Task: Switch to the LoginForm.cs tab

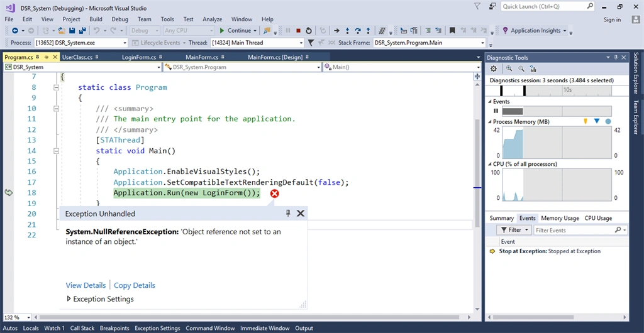Action: point(139,57)
